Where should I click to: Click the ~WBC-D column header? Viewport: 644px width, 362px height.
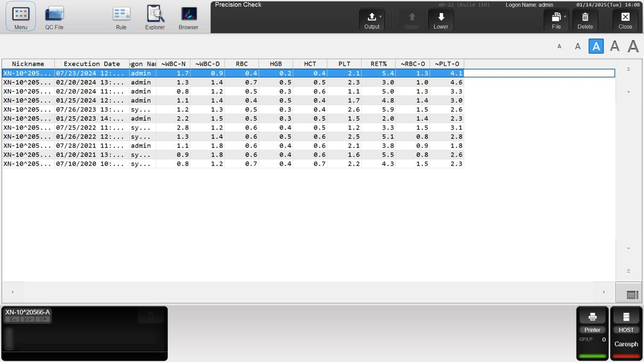pyautogui.click(x=208, y=64)
